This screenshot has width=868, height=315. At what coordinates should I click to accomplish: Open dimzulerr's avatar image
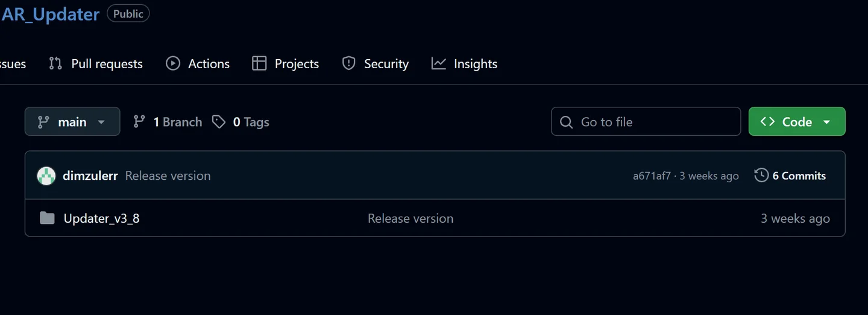[46, 176]
